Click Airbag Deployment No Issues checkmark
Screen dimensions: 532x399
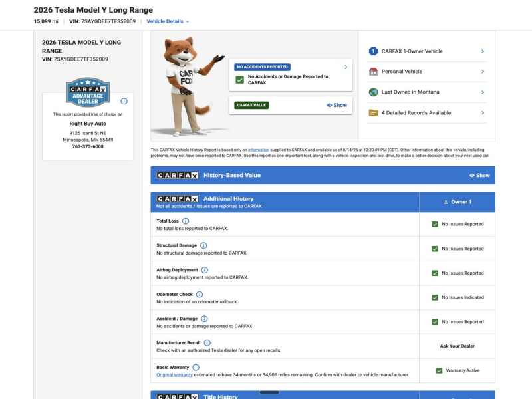click(435, 273)
